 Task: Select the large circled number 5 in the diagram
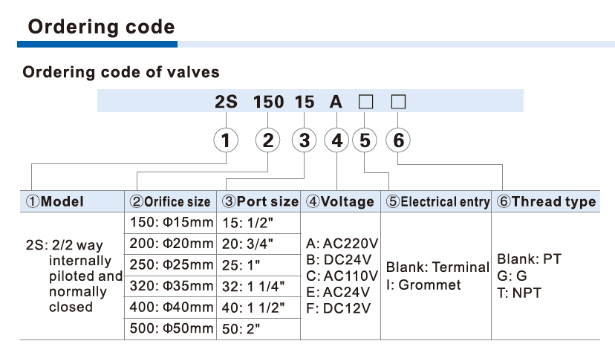pos(365,140)
